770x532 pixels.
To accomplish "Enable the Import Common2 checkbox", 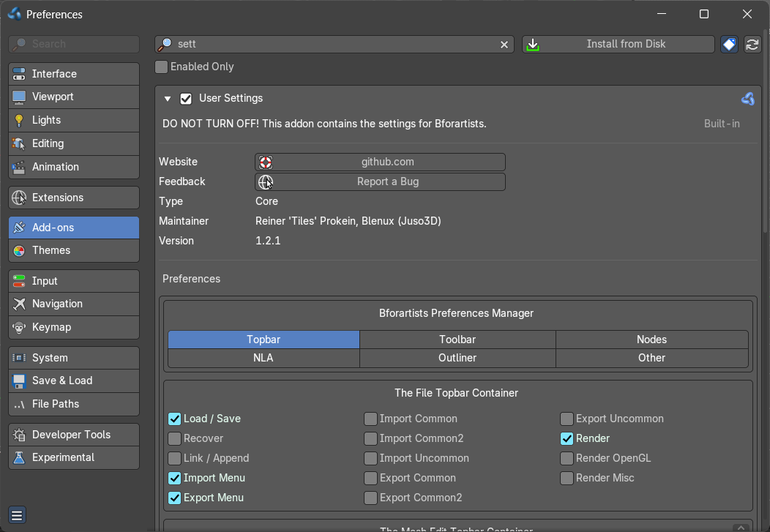I will [x=370, y=438].
